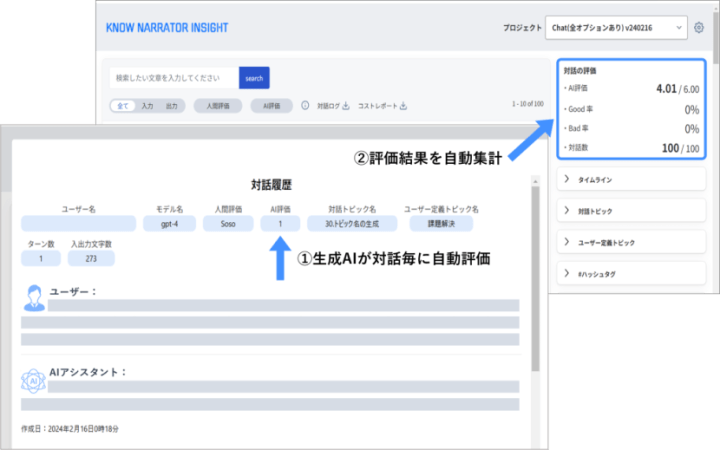This screenshot has height=450, width=720.
Task: Expand the ユーザー定義トピック section
Action: (x=631, y=242)
